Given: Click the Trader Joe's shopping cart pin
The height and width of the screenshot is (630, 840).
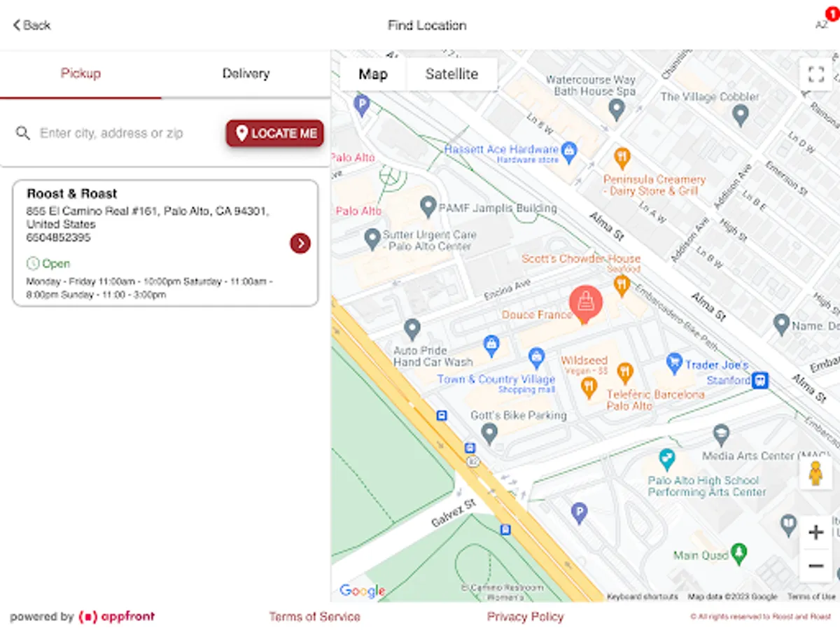Looking at the screenshot, I should (x=674, y=363).
